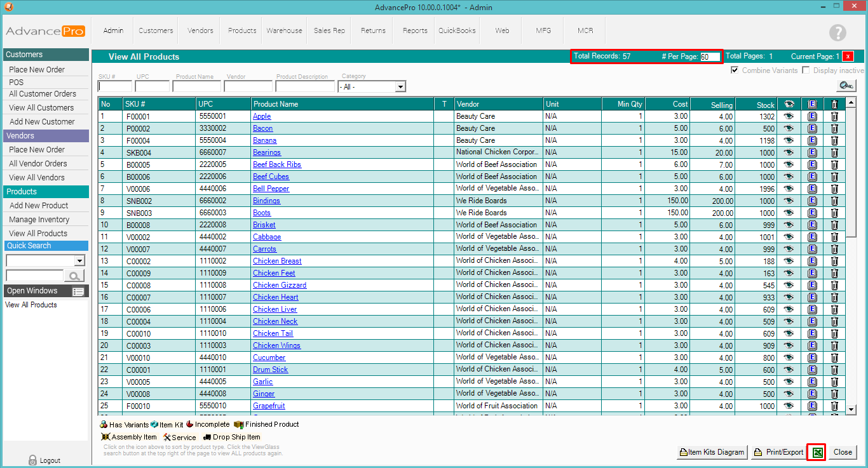This screenshot has width=868, height=468.
Task: Click the table scrollbar down arrow
Action: pos(851,410)
